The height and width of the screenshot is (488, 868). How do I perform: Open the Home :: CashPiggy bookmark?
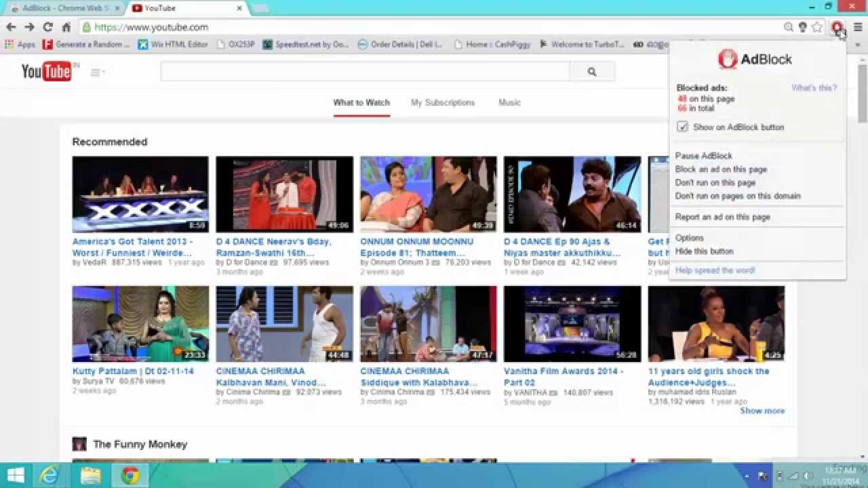coord(492,45)
